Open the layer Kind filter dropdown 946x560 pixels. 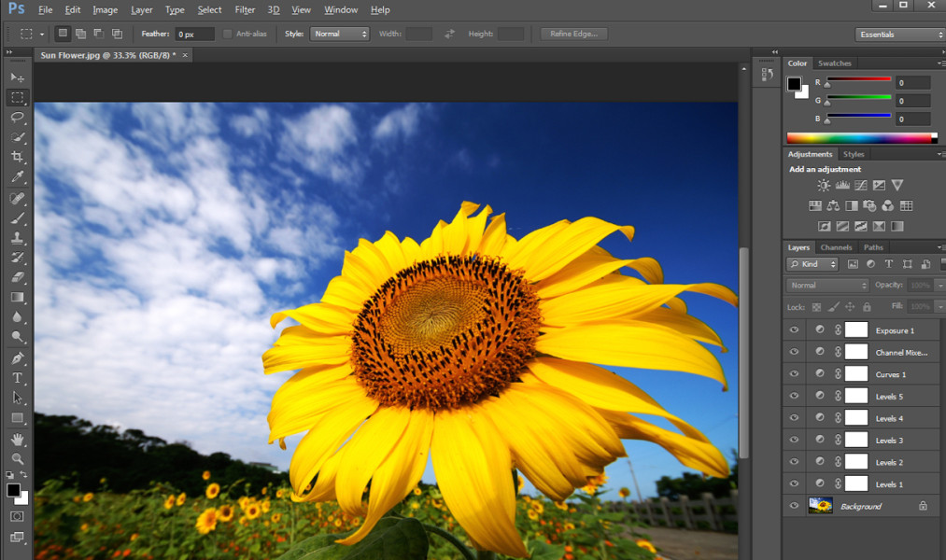click(812, 264)
